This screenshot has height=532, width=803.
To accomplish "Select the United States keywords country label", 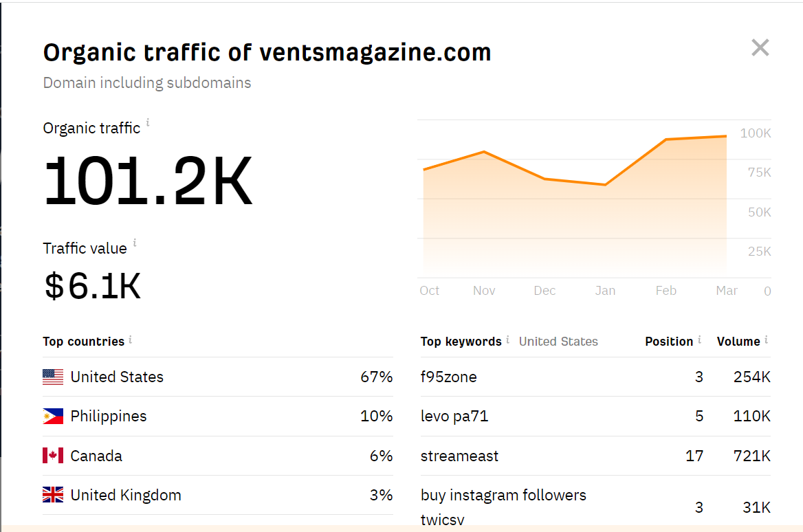I will [x=558, y=342].
